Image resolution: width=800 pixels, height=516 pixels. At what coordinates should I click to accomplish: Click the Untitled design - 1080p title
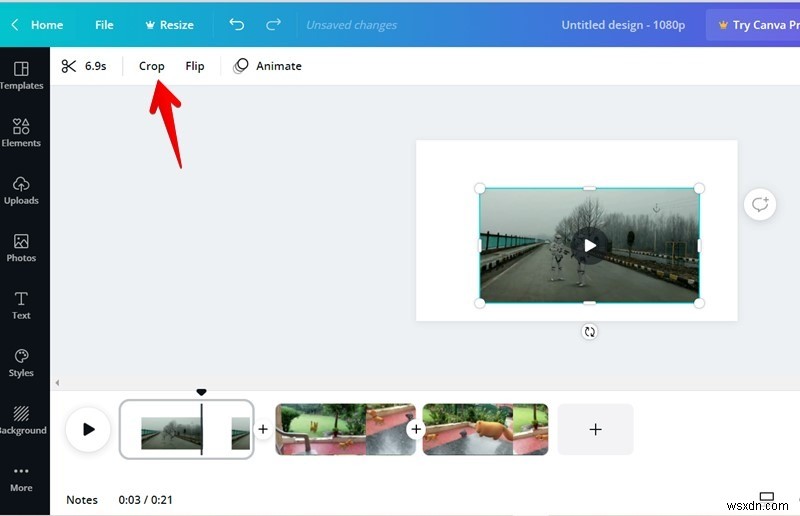tap(623, 24)
